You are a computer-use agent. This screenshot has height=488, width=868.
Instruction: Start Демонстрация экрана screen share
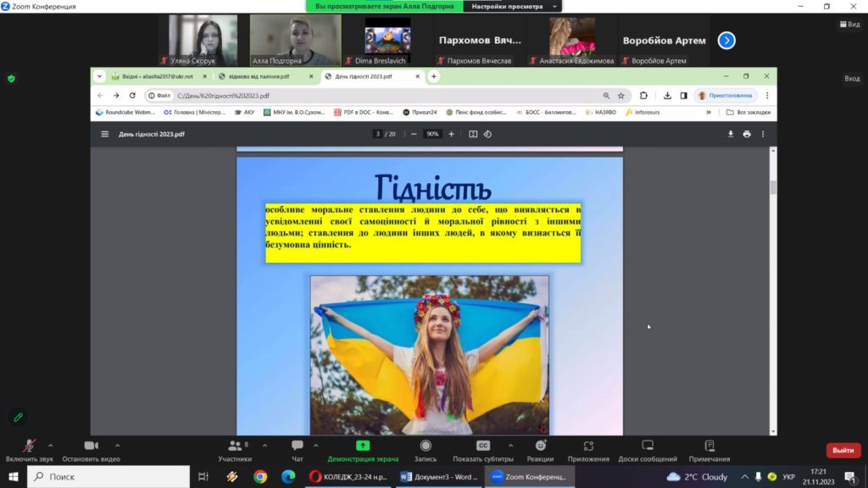(x=363, y=451)
